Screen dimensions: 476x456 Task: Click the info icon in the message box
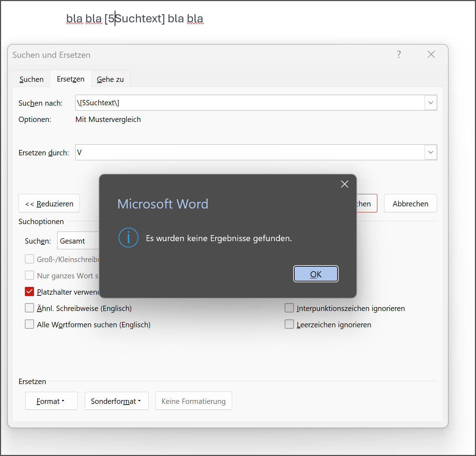[128, 238]
